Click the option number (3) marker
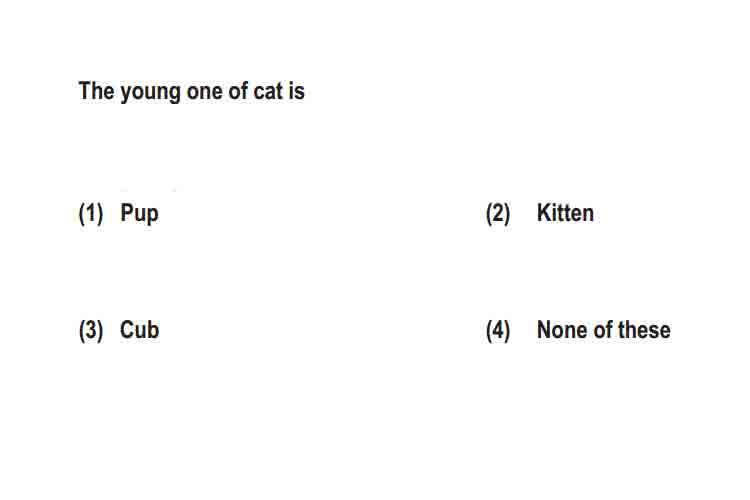750x500 pixels. click(x=91, y=331)
